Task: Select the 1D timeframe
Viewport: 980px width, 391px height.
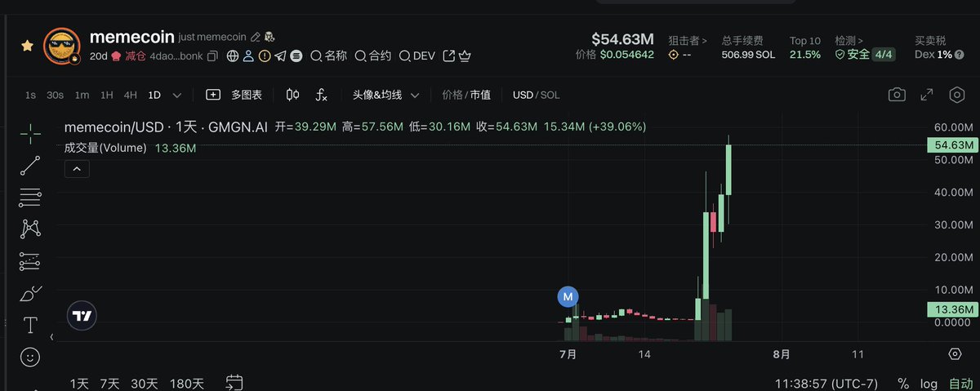Action: coord(154,95)
